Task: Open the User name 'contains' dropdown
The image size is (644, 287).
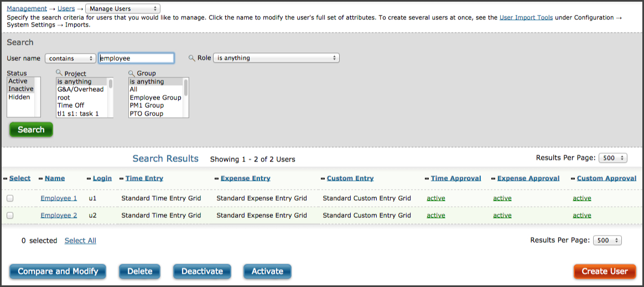Action: coord(70,58)
